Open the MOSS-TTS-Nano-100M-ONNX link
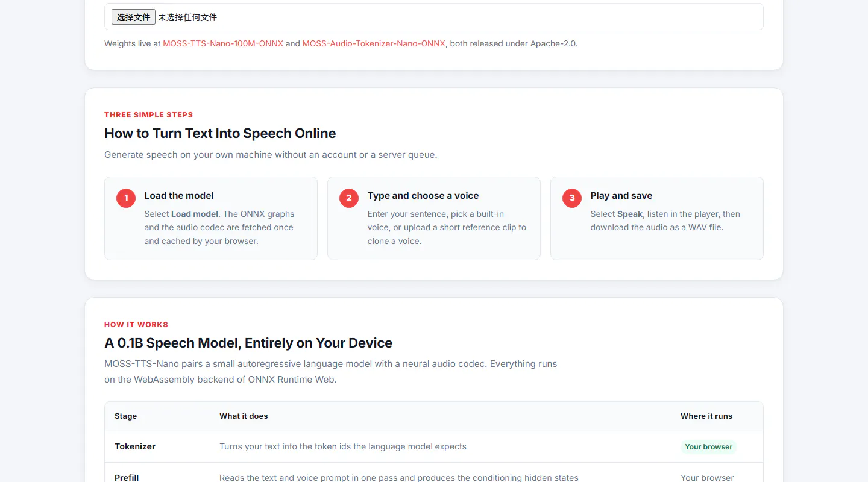The image size is (868, 482). click(223, 43)
